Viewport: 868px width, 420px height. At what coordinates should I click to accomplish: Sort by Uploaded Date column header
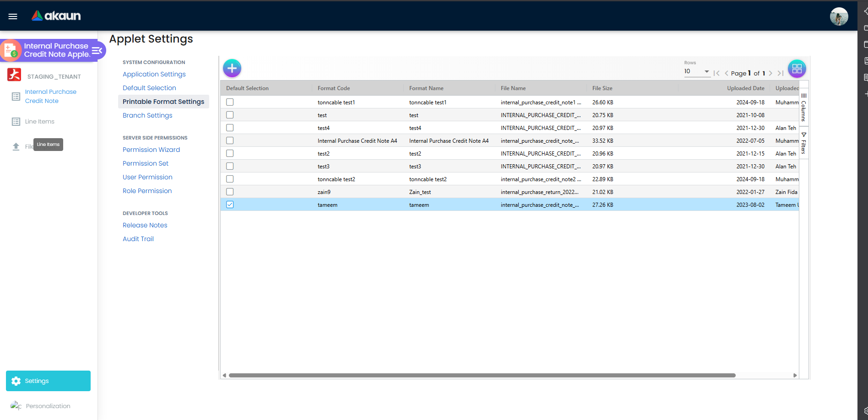pyautogui.click(x=745, y=88)
